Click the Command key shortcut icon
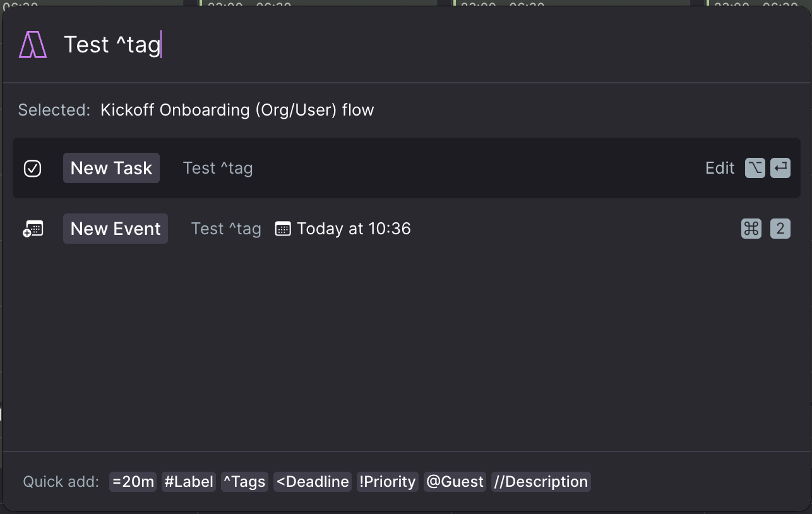The width and height of the screenshot is (812, 514). (751, 229)
